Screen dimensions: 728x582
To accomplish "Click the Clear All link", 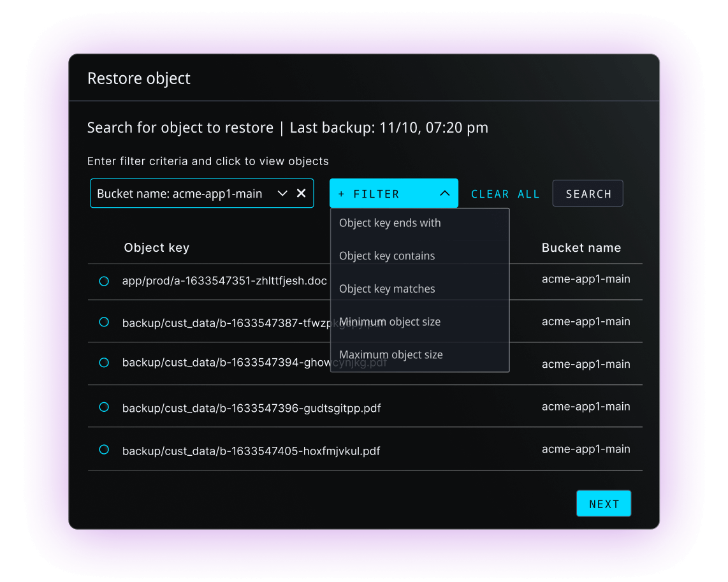I will tap(505, 194).
